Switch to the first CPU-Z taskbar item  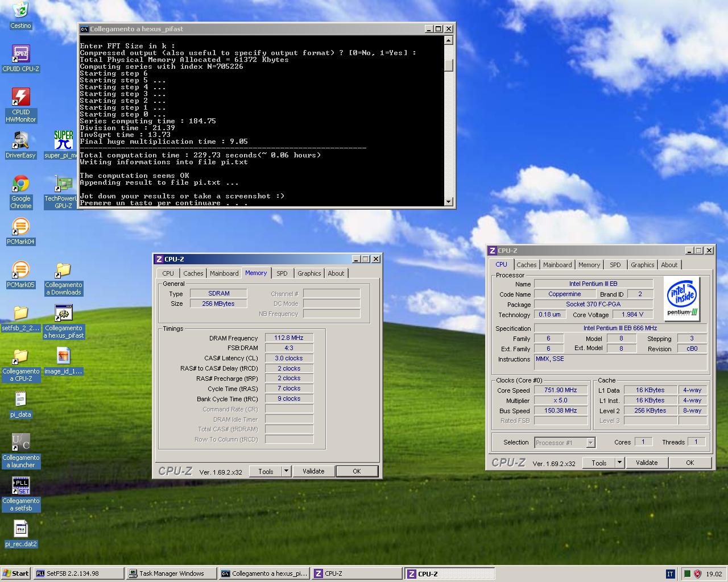357,573
